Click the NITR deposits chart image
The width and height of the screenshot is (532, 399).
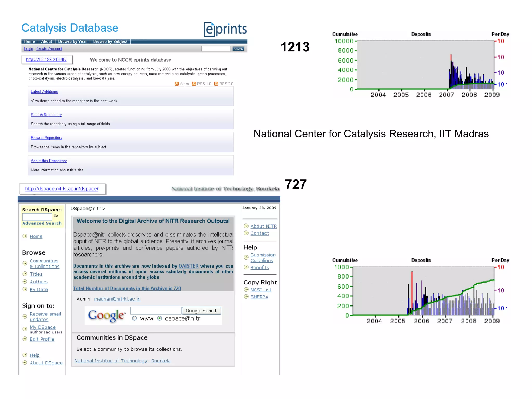click(421, 291)
